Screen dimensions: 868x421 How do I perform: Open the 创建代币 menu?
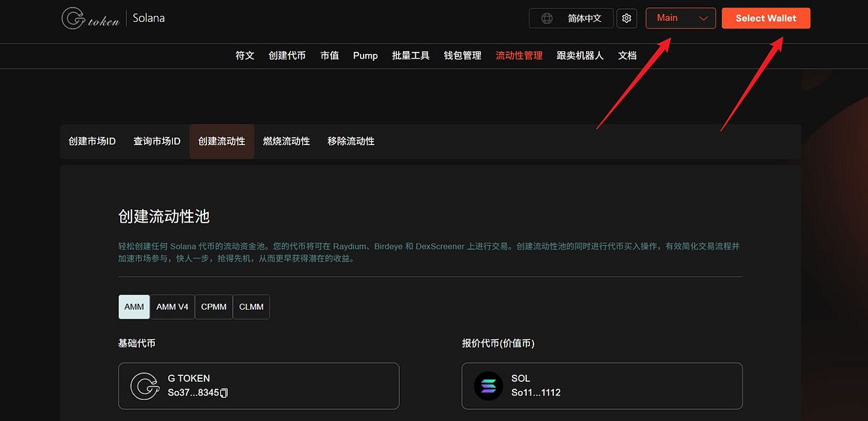(287, 56)
